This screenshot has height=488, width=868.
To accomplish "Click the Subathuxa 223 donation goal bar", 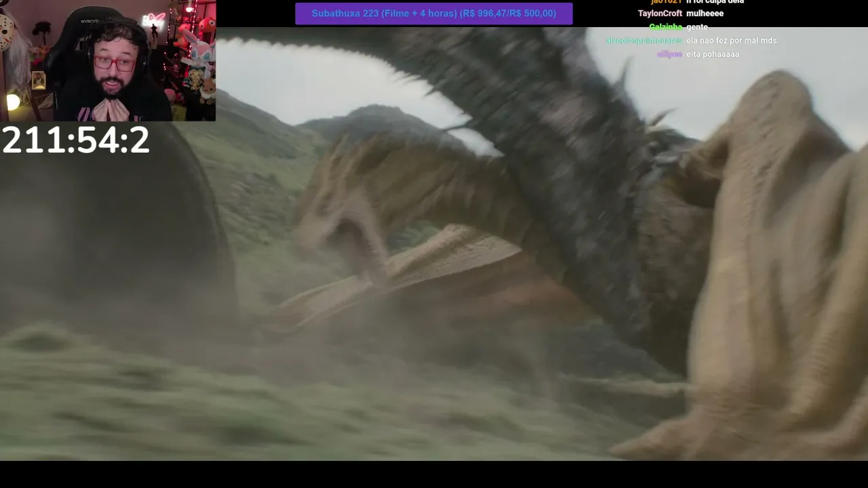I will point(434,14).
